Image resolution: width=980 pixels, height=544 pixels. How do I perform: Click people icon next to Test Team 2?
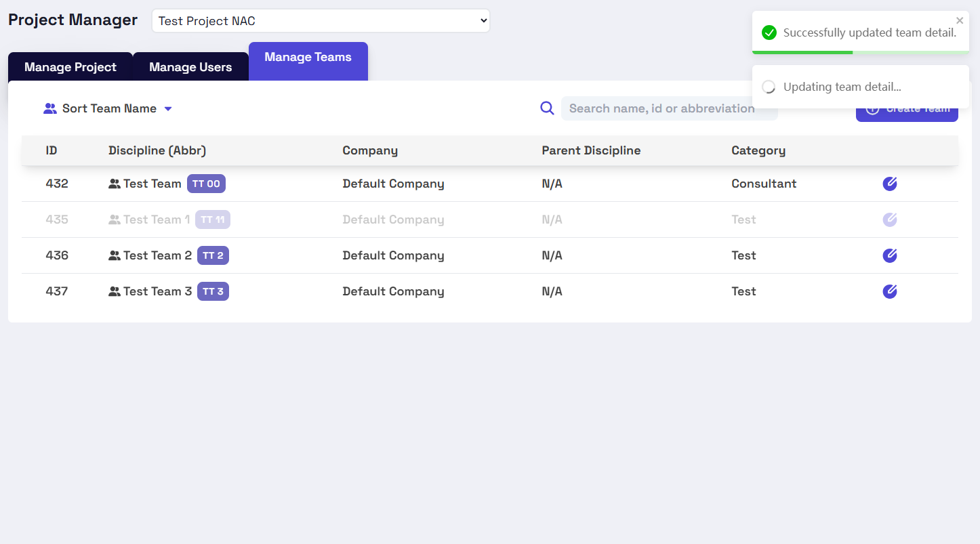click(115, 255)
